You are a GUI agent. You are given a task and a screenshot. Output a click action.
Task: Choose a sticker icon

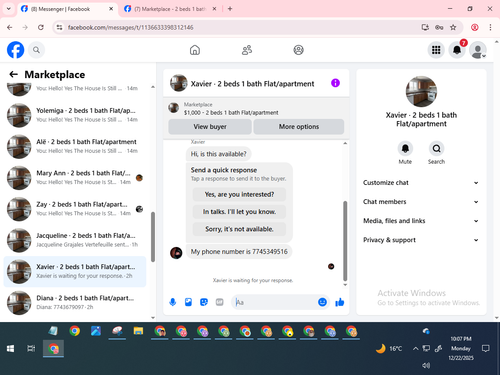(204, 302)
